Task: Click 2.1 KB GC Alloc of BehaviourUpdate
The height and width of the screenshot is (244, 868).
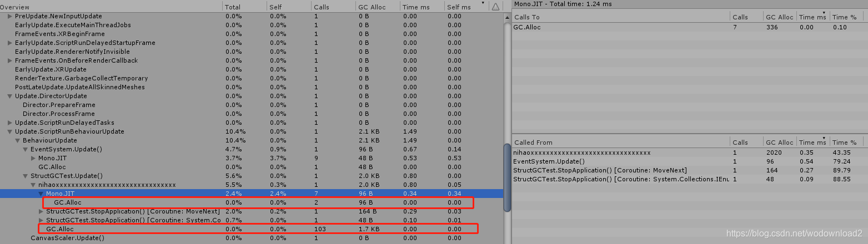Action: pyautogui.click(x=368, y=140)
